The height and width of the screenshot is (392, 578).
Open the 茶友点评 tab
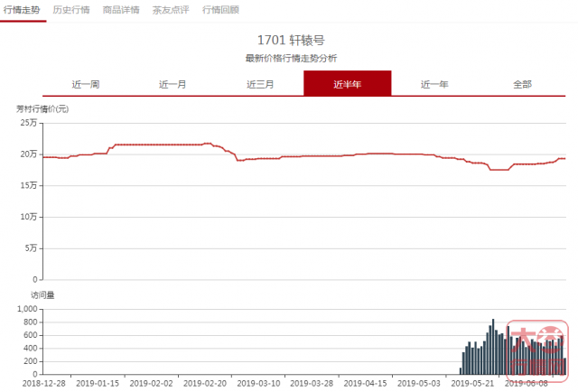[171, 10]
